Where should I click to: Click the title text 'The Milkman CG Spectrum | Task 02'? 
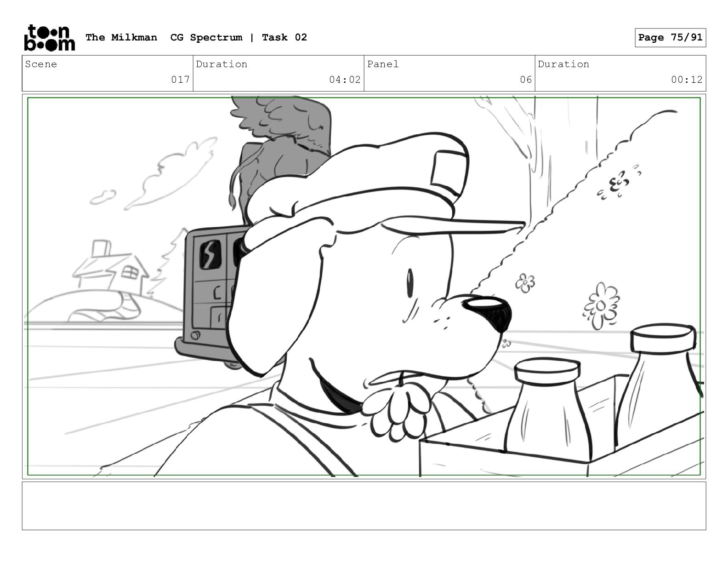point(196,37)
